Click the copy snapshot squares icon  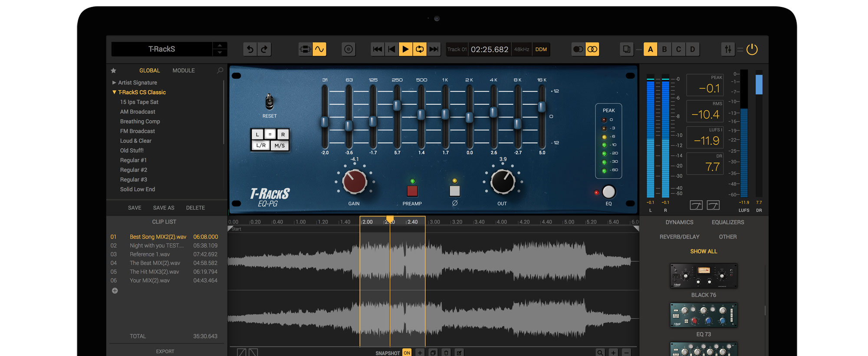coord(627,49)
